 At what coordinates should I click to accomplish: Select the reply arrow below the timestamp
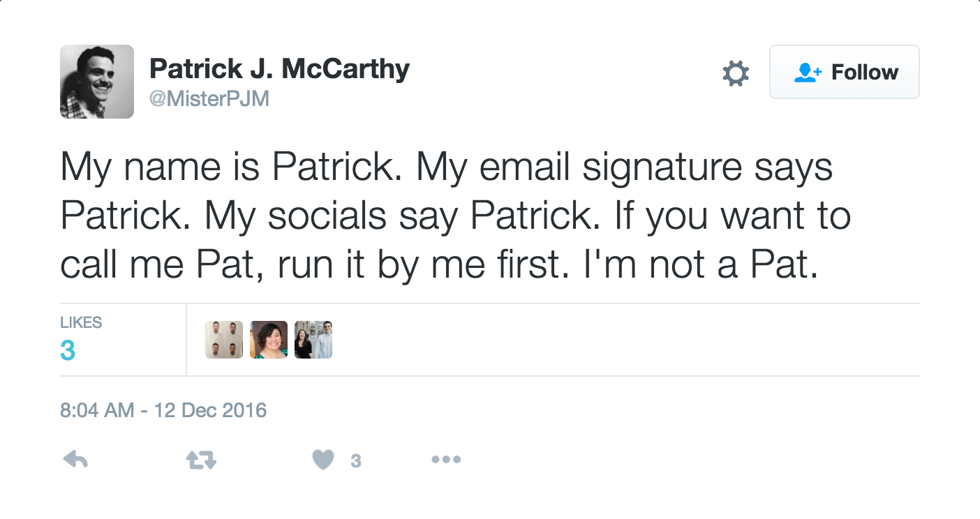point(75,459)
